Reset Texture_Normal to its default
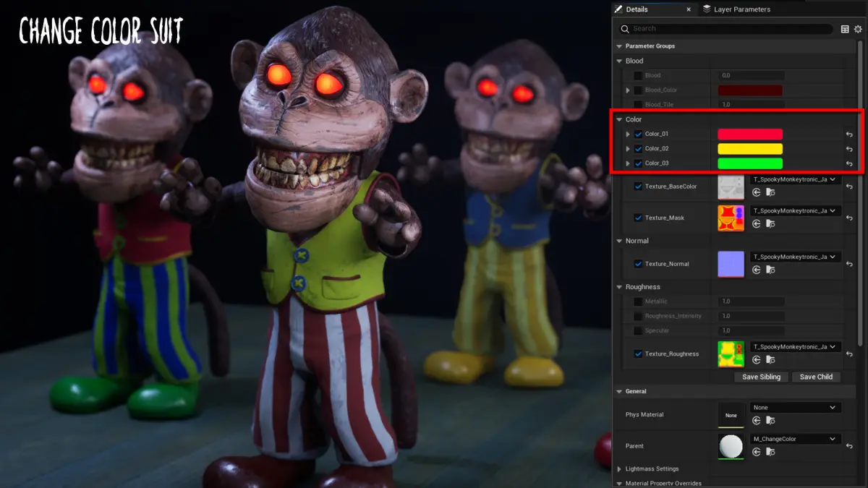 click(x=849, y=264)
